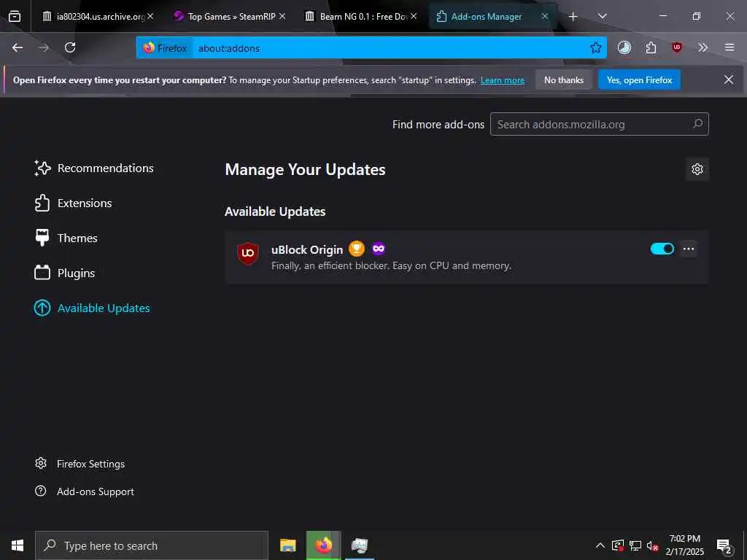Open File Explorer from the taskbar
The height and width of the screenshot is (560, 747).
287,545
